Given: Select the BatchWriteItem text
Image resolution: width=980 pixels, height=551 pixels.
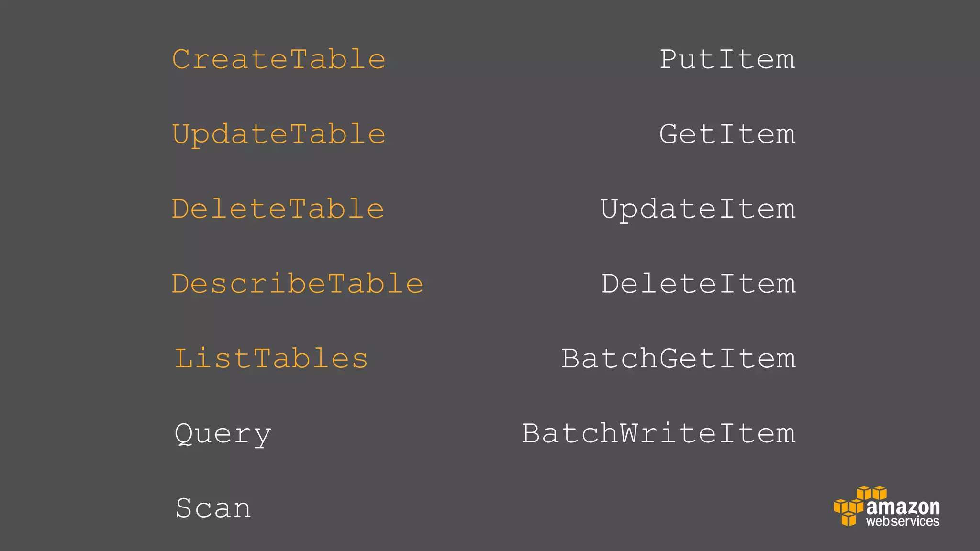Looking at the screenshot, I should point(659,433).
